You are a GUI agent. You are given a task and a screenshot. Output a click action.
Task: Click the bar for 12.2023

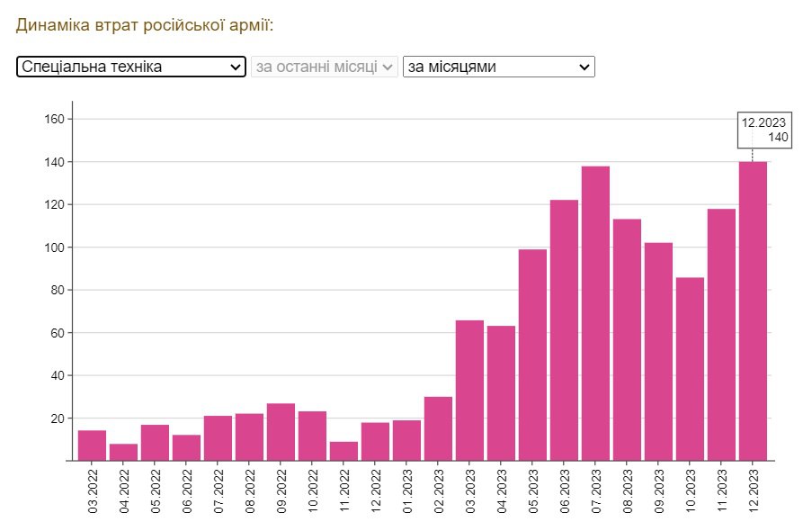(x=753, y=310)
